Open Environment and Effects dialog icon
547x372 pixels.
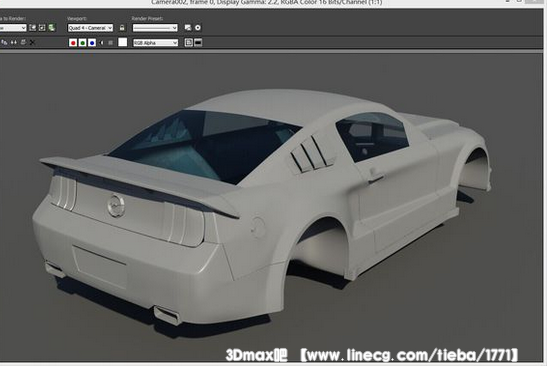point(198,28)
